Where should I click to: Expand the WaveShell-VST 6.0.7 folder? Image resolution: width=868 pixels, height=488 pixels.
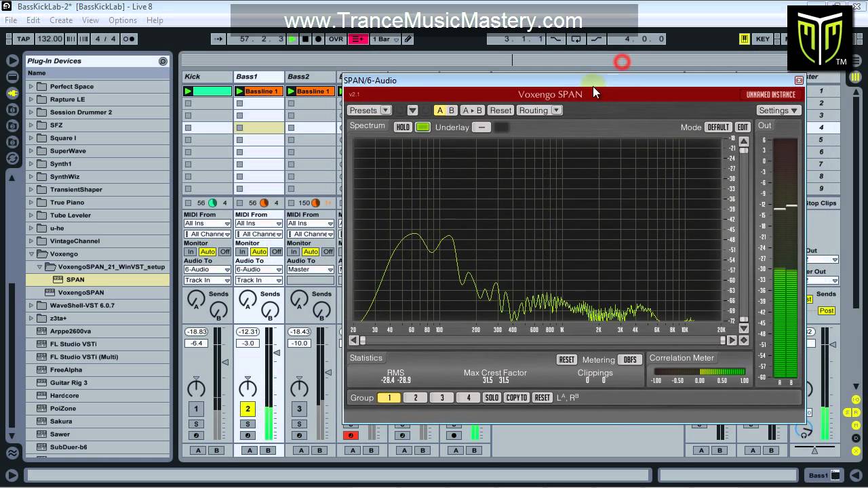click(x=31, y=306)
